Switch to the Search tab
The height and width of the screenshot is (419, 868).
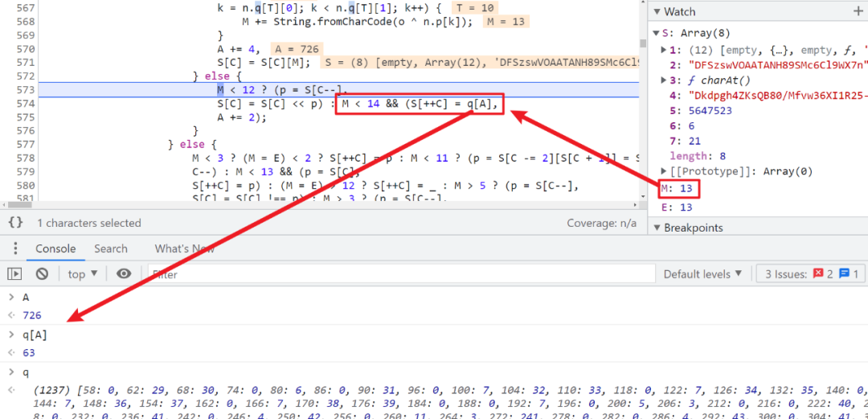111,249
